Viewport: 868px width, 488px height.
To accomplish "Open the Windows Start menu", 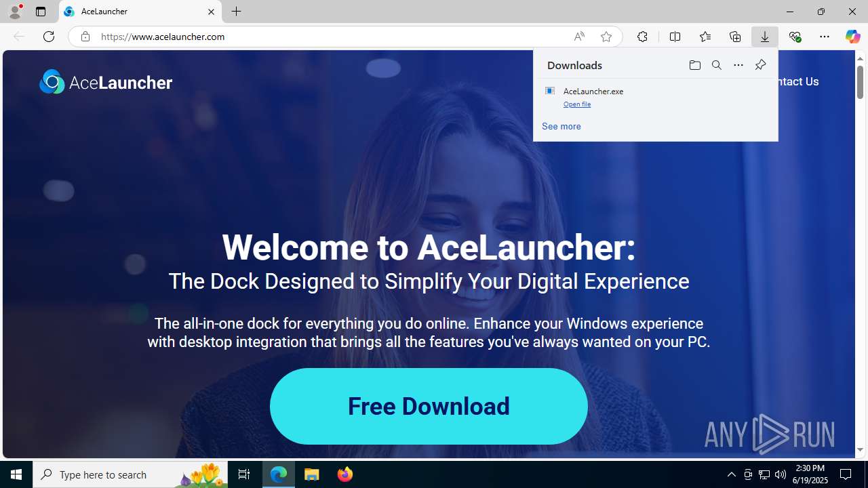I will pyautogui.click(x=16, y=474).
